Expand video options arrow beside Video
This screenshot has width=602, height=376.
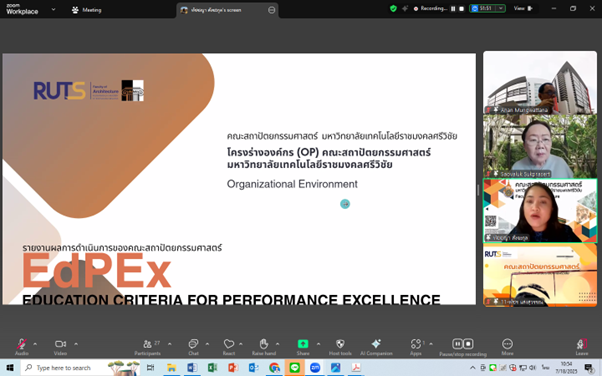[x=76, y=344]
